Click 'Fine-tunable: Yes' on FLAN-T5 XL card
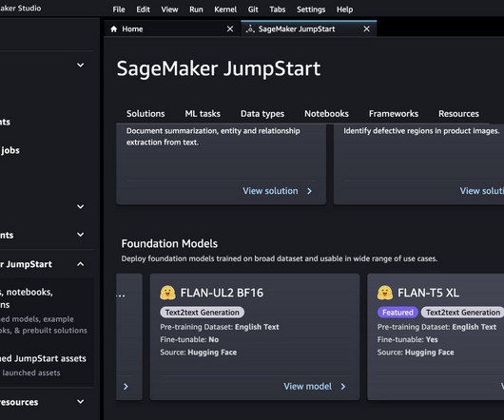The image size is (504, 420). [408, 339]
